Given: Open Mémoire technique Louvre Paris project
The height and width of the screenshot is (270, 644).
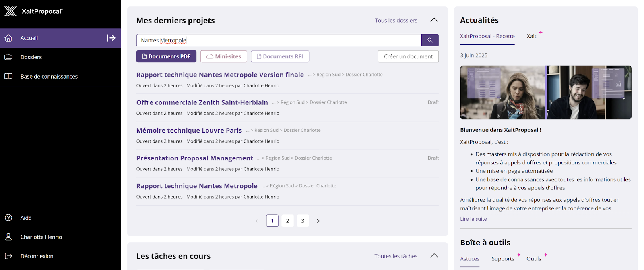Looking at the screenshot, I should pos(189,130).
